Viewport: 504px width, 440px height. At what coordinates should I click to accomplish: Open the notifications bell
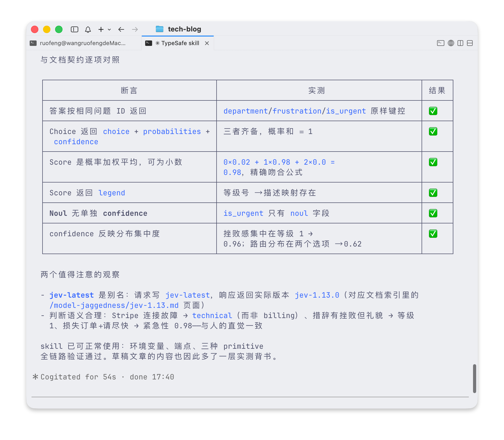point(88,29)
